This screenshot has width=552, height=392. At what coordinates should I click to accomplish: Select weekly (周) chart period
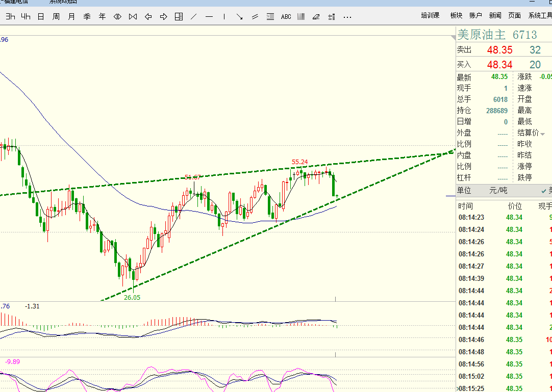point(56,16)
